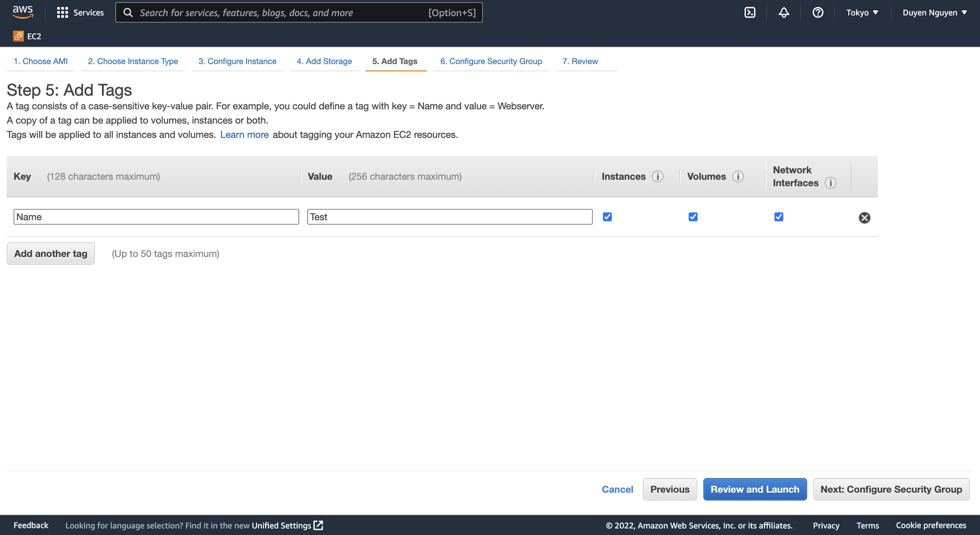
Task: Show info about the Instances column
Action: click(657, 176)
